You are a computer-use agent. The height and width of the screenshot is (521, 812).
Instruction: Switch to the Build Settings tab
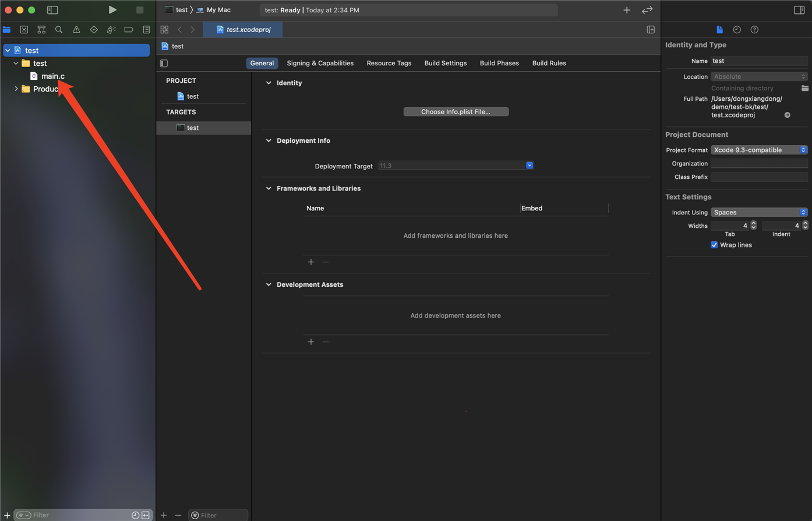coord(446,64)
